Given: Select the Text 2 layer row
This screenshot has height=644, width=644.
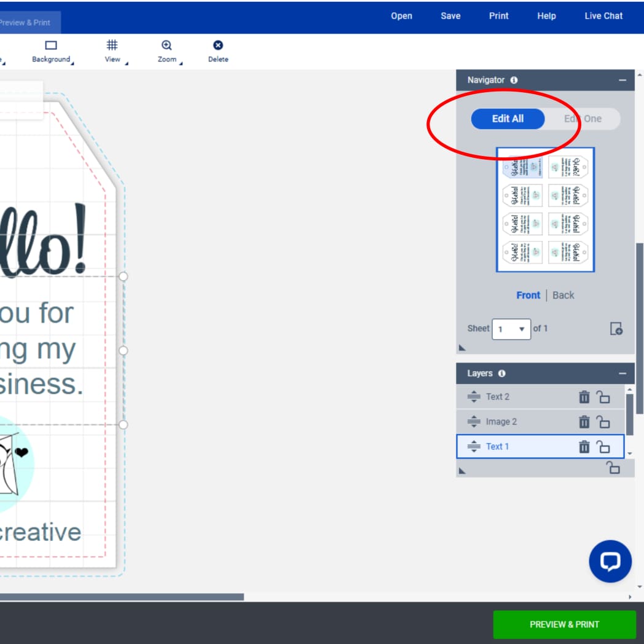Looking at the screenshot, I should pos(540,397).
